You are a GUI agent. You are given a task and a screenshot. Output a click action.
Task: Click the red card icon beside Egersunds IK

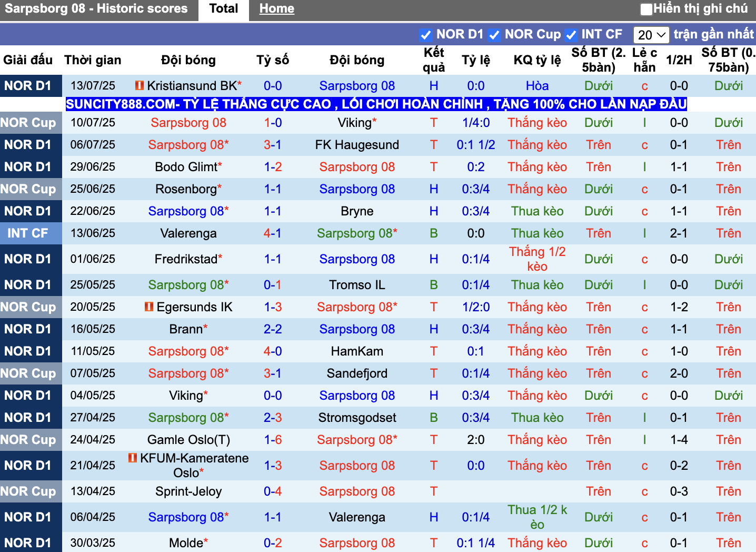(x=149, y=307)
